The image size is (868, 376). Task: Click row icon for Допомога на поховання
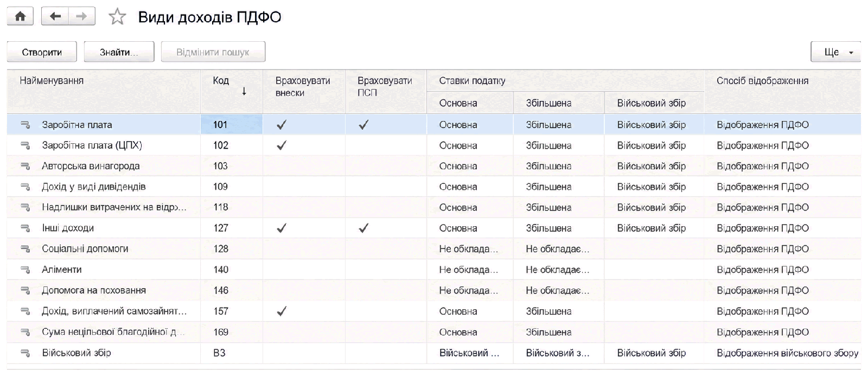(x=25, y=290)
